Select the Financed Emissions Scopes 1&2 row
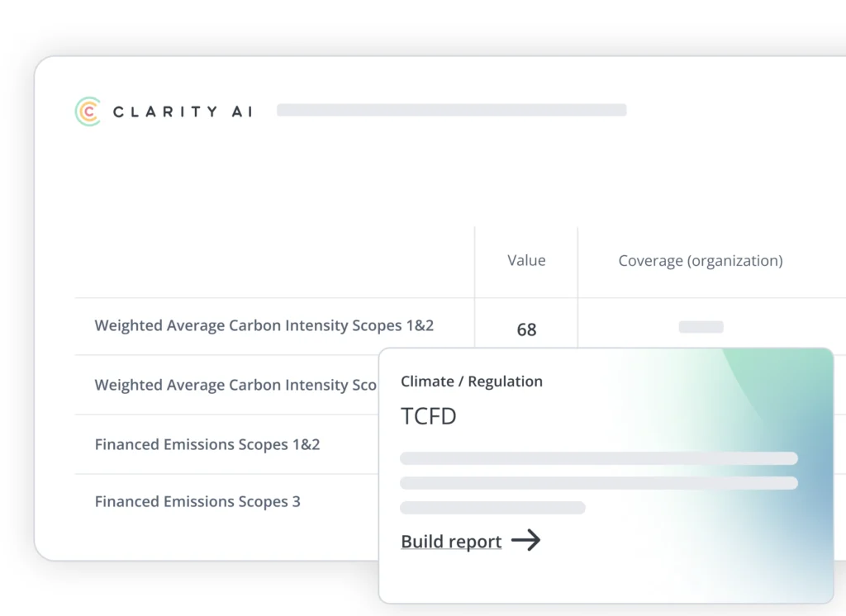Viewport: 846px width, 616px height. pyautogui.click(x=207, y=444)
